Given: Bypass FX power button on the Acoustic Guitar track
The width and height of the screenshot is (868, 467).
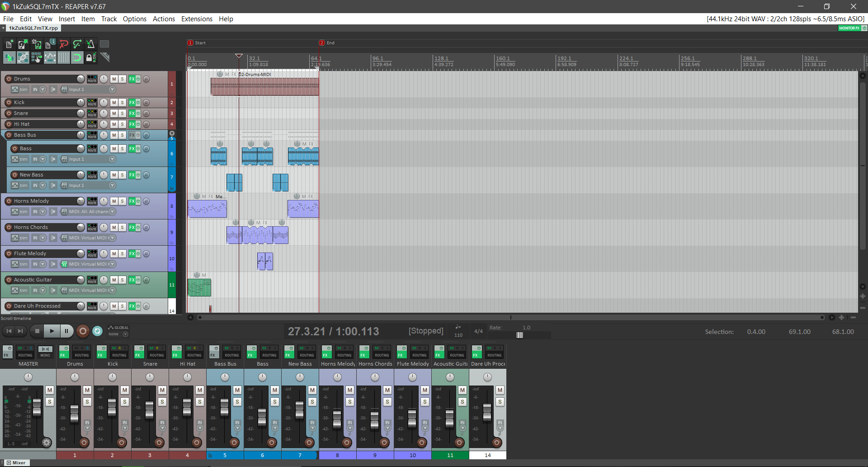Looking at the screenshot, I should click(x=138, y=280).
